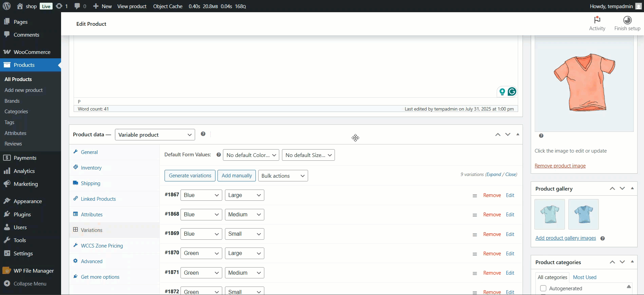Check the Autogenerated category checkbox

pos(543,288)
